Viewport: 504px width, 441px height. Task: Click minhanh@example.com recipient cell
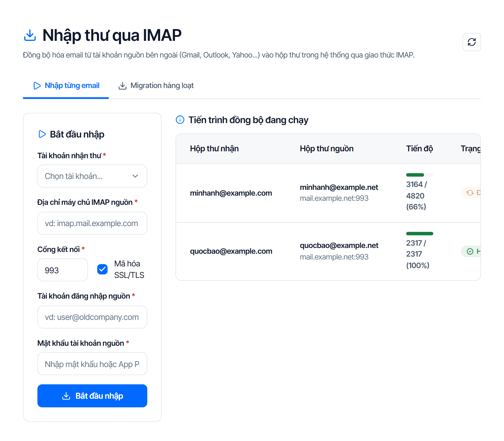coord(231,193)
